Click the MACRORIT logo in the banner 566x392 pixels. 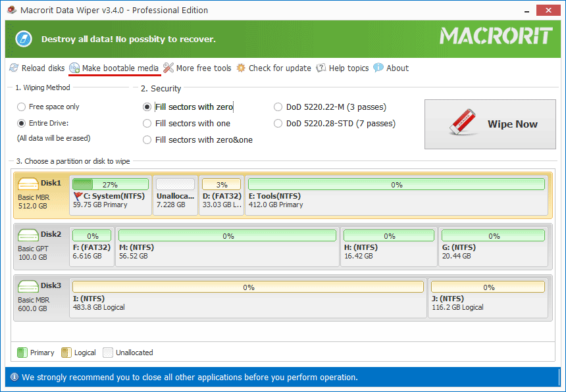496,36
